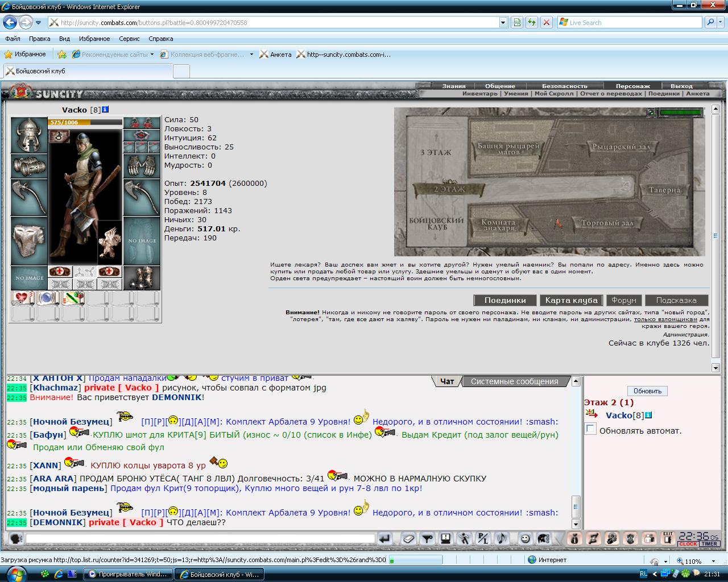Open the Справка menu
The height and width of the screenshot is (582, 728).
click(160, 39)
